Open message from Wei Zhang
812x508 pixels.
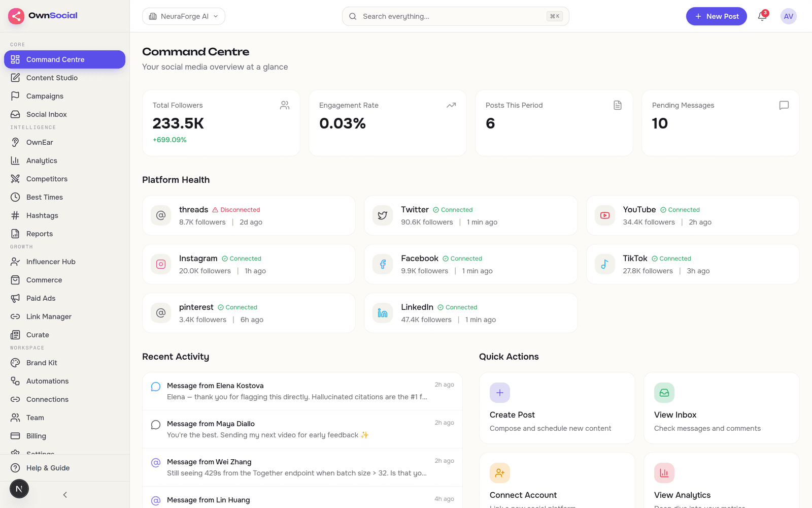coord(302,467)
